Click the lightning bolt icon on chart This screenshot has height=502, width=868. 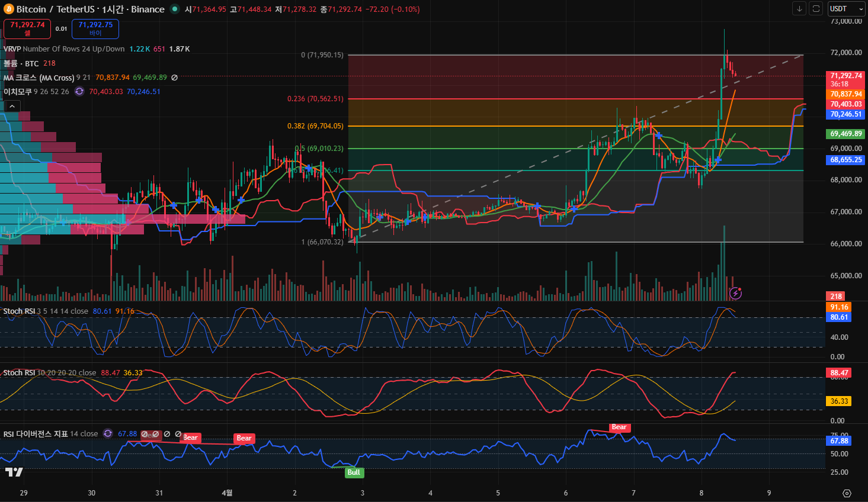click(735, 293)
